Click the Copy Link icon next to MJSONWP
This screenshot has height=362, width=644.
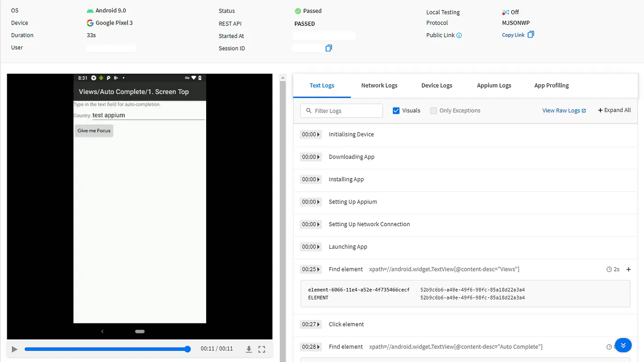tap(531, 35)
